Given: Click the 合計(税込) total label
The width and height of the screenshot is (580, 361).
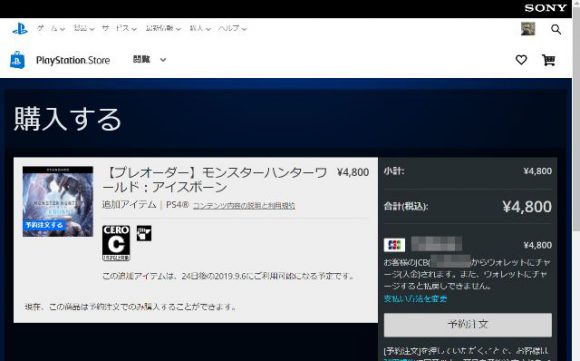Looking at the screenshot, I should (x=406, y=206).
